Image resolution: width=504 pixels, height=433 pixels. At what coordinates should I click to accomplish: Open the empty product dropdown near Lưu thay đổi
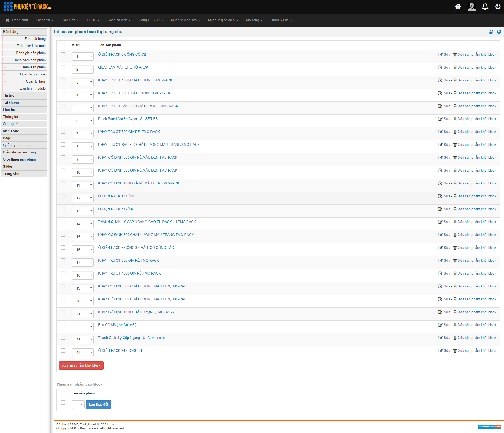(x=78, y=405)
